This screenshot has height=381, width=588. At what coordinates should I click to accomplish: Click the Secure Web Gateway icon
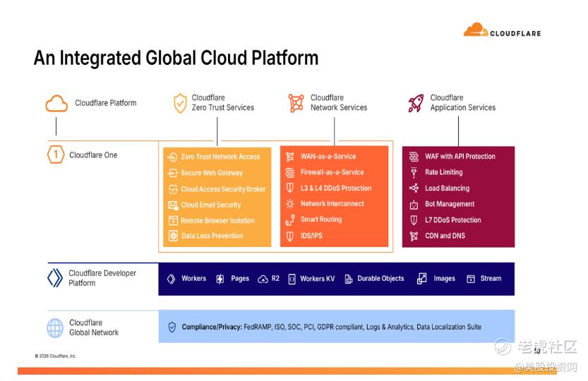pos(172,173)
